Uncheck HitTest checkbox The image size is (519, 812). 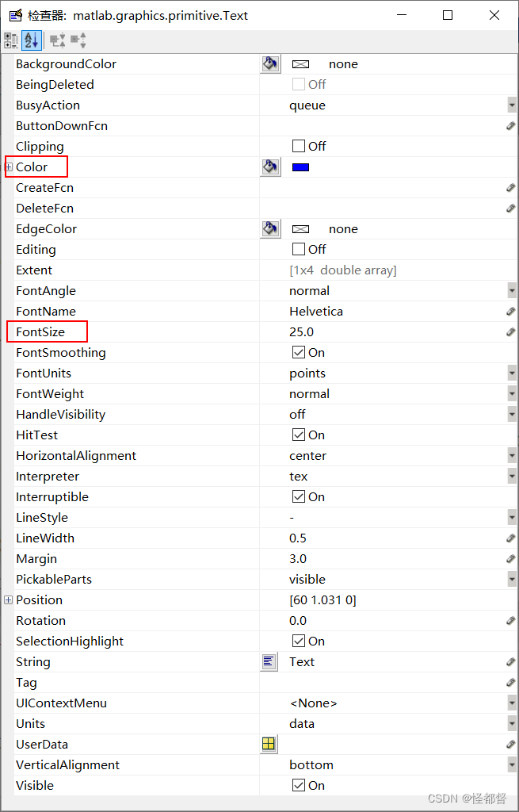[x=299, y=435]
